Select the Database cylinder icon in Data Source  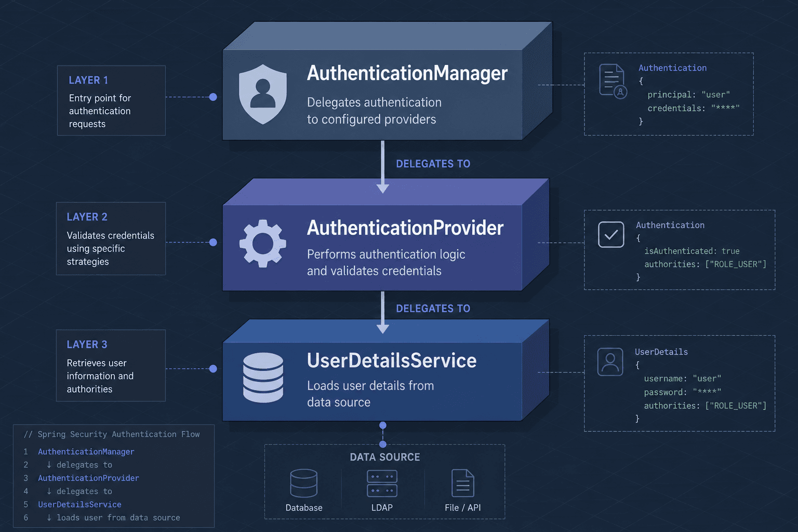[304, 483]
